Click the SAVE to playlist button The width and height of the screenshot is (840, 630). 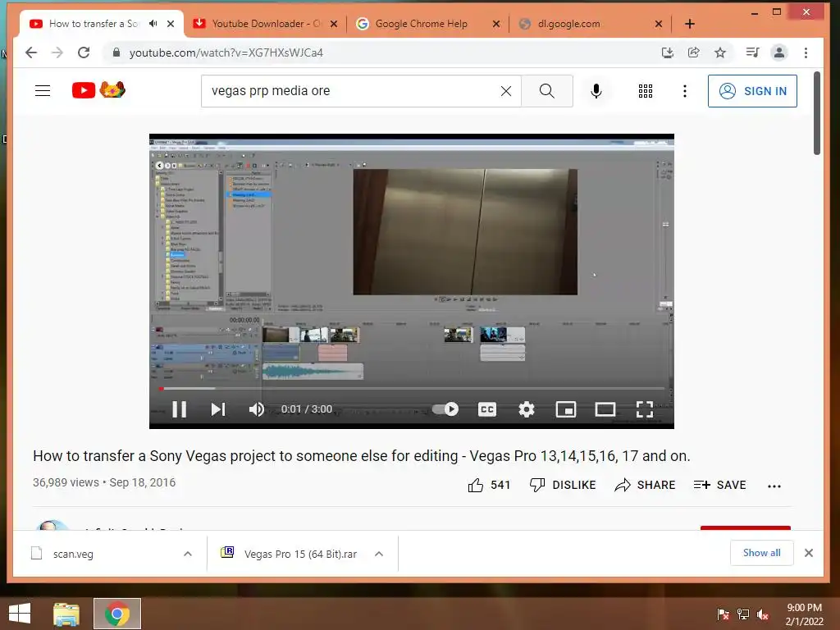click(720, 485)
